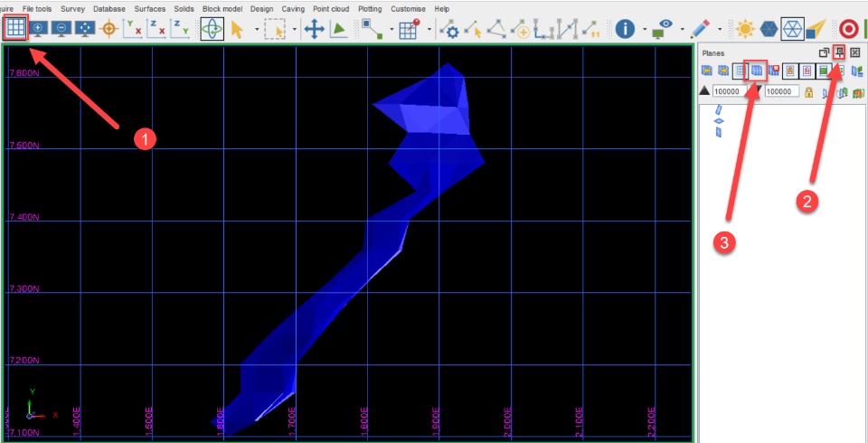Click the orange centre target icon
This screenshot has height=443, width=868.
pos(109,28)
